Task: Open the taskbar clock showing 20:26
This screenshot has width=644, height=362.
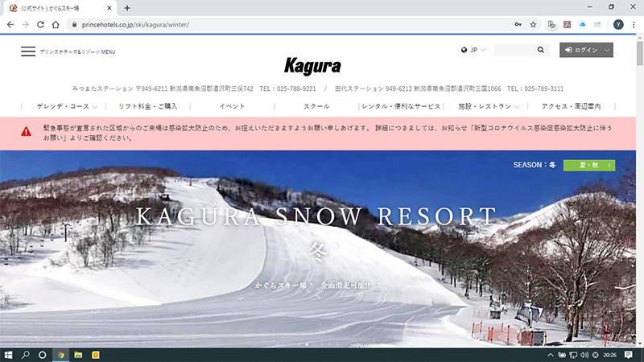Action: tap(609, 355)
